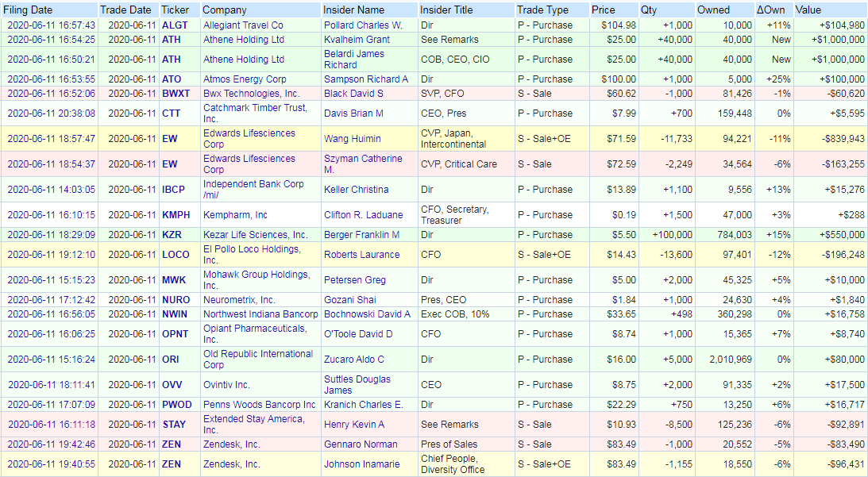Open ATO ticker link

pos(172,79)
